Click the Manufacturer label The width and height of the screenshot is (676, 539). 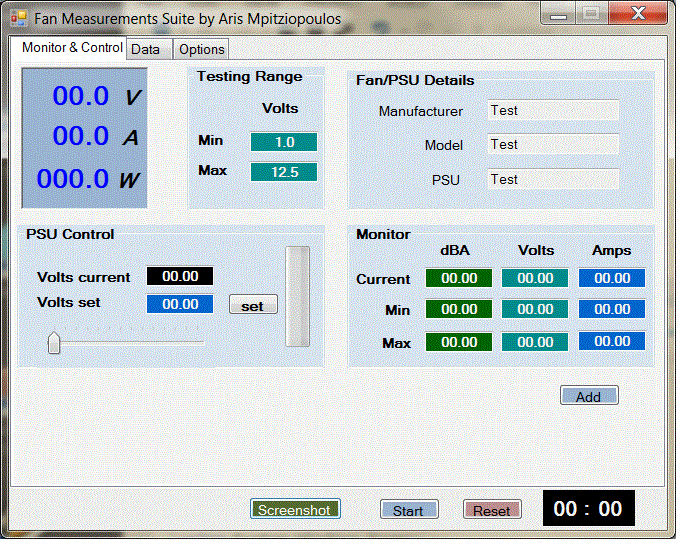click(x=421, y=111)
